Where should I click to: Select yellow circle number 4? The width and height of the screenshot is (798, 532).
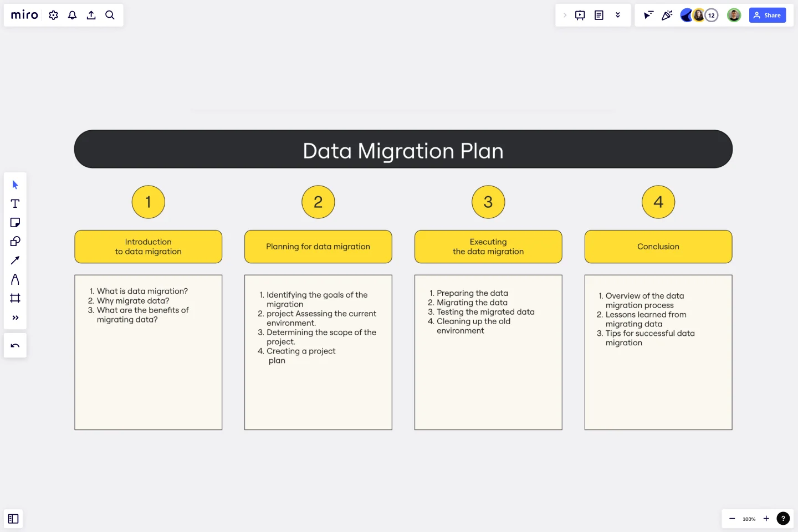(x=658, y=202)
